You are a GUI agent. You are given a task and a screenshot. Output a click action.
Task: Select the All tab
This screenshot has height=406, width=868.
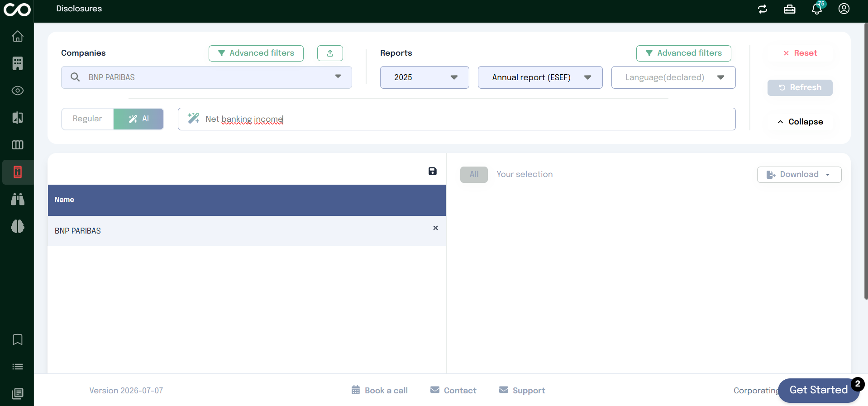tap(474, 175)
